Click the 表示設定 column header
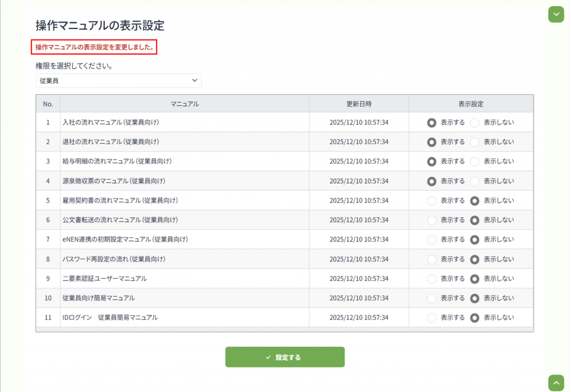The width and height of the screenshot is (571, 392). (471, 104)
